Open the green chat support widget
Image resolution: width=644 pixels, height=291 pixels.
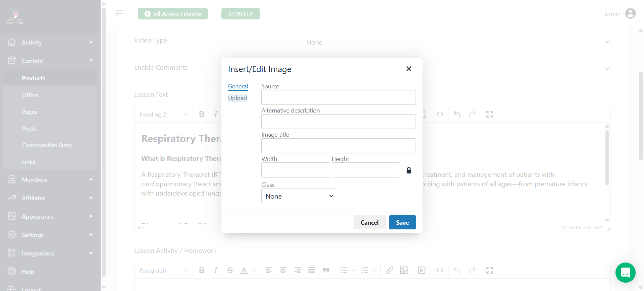(625, 273)
